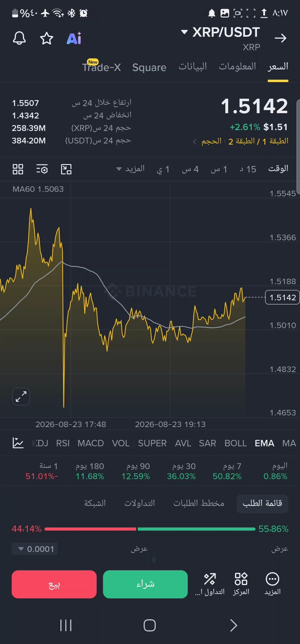The height and width of the screenshot is (644, 300).
Task: Open the chart grid layout icon
Action: pyautogui.click(x=18, y=169)
